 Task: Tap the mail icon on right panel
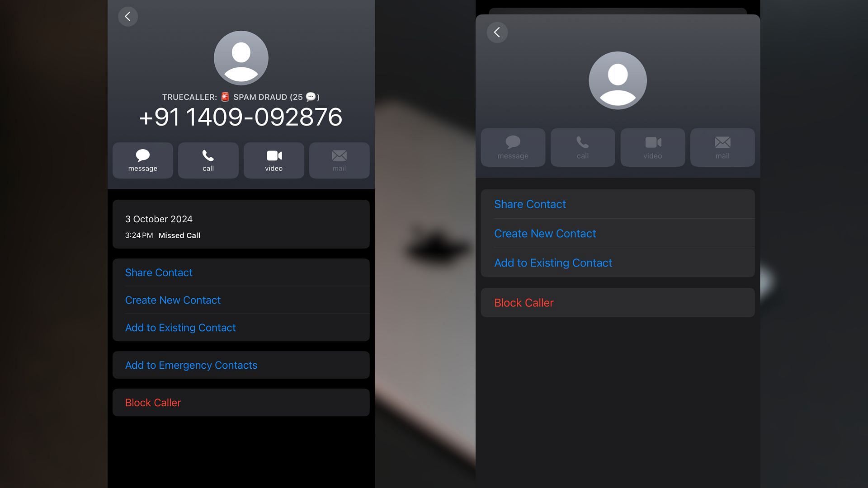(x=722, y=146)
